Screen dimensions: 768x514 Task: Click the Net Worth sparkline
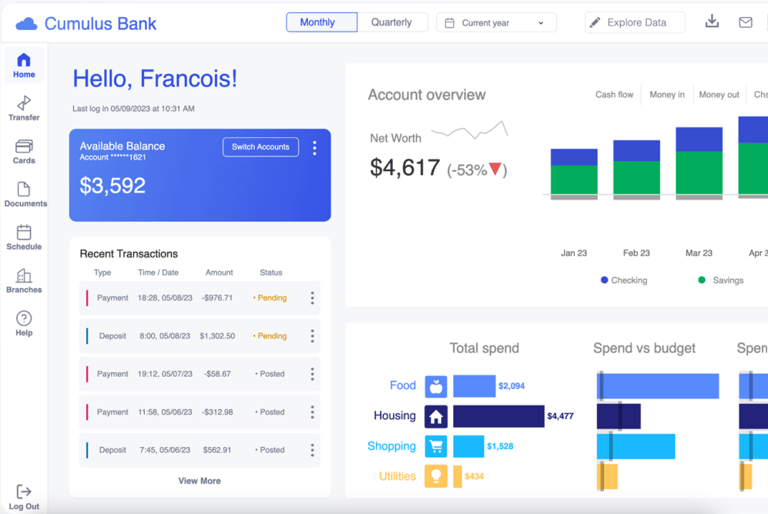coord(470,130)
